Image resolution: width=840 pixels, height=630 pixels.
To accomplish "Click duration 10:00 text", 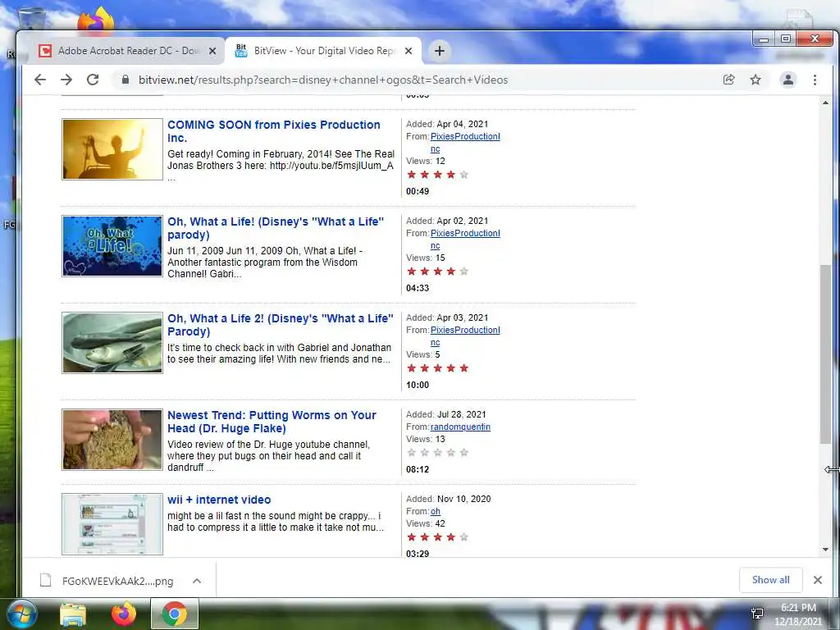I will click(418, 386).
